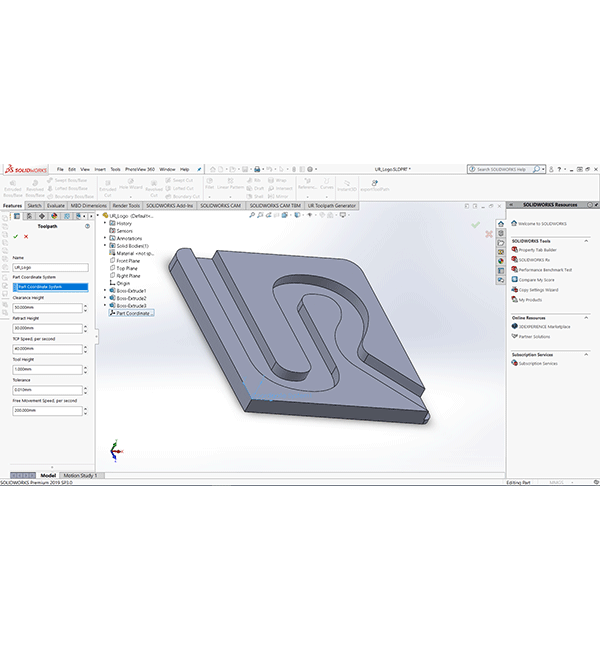Click Zoom to Fit magnifier in view toolbar

[252, 215]
